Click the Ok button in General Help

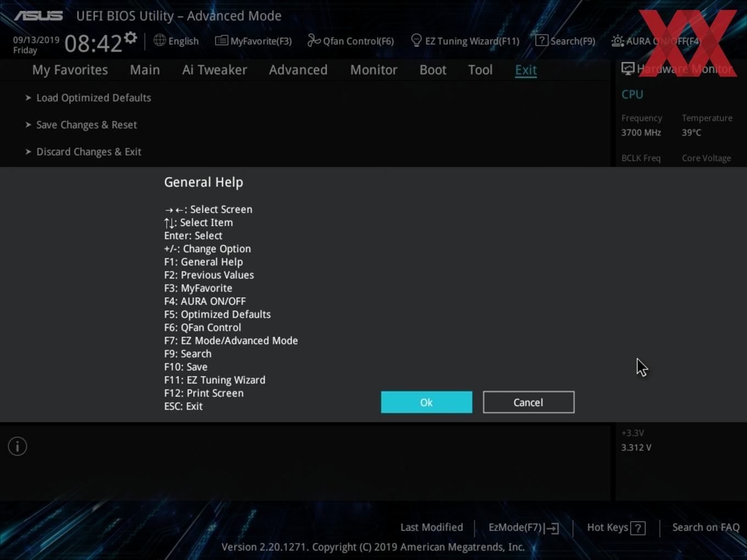(426, 402)
